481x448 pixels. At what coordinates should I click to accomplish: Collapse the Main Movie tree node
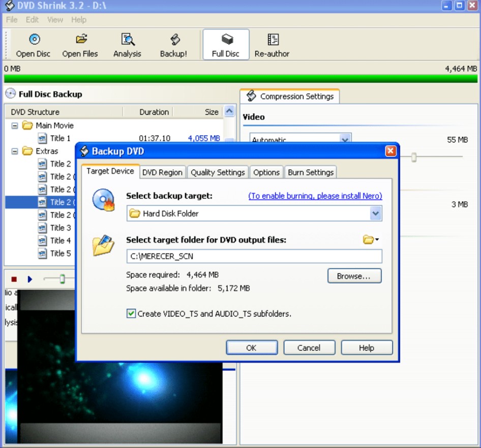point(14,125)
